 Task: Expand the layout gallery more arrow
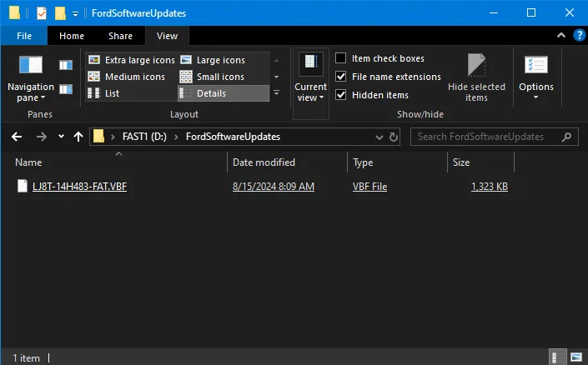click(x=276, y=92)
